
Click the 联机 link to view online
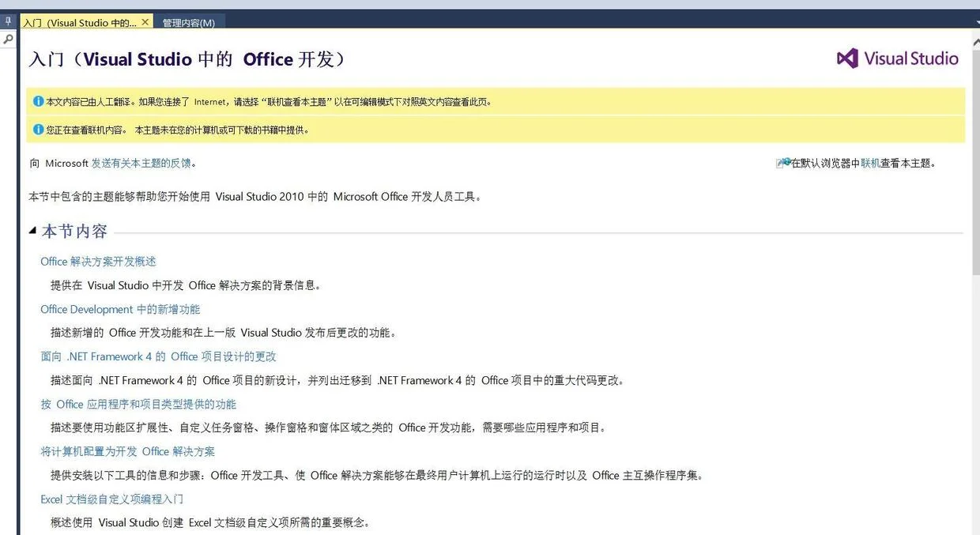coord(870,164)
